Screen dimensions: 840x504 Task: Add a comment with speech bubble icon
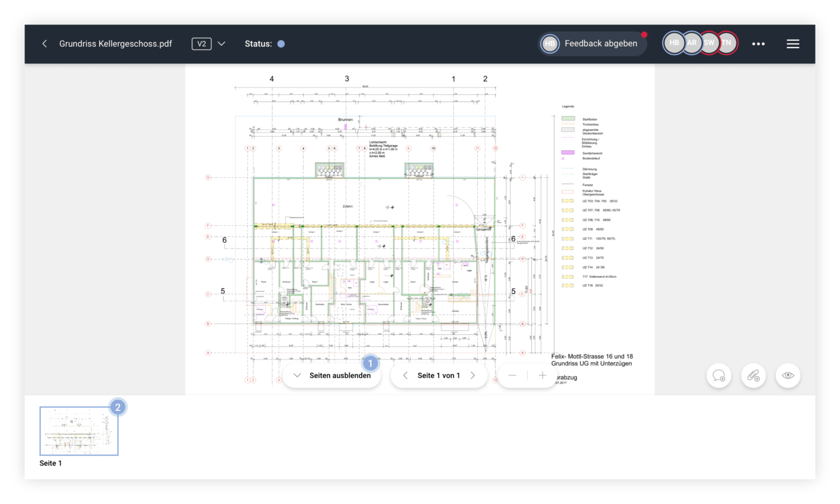coord(719,375)
